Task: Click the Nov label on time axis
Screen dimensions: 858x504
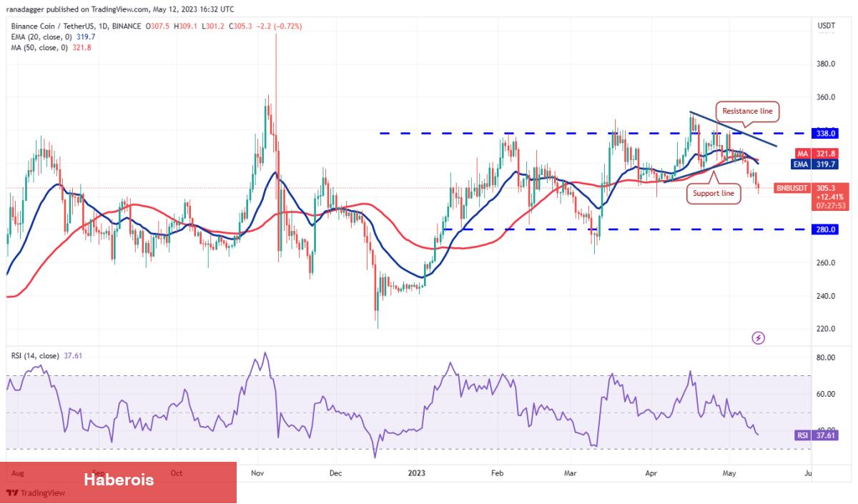Action: coord(259,473)
